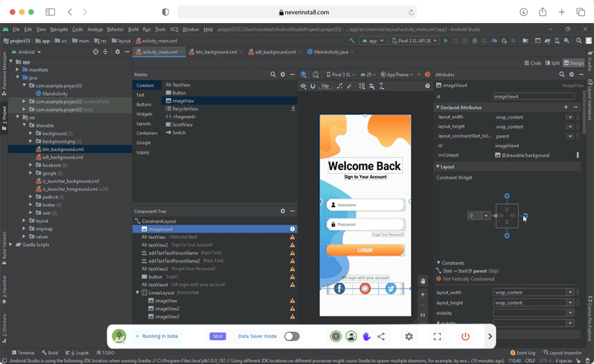Switch to Design view mode
The width and height of the screenshot is (594, 364).
[573, 63]
